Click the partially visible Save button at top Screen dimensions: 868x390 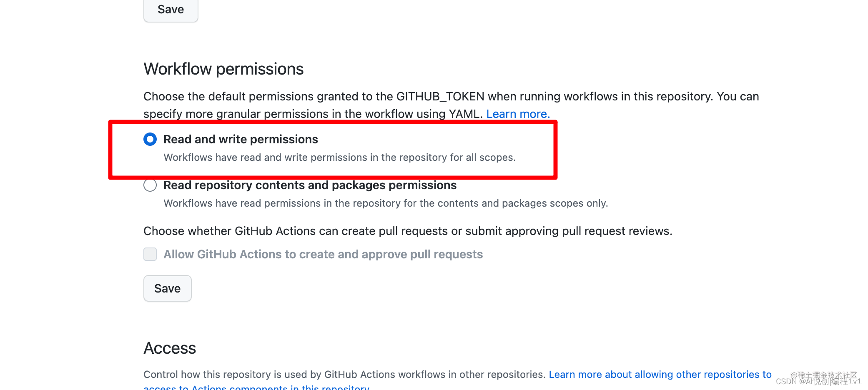(171, 10)
